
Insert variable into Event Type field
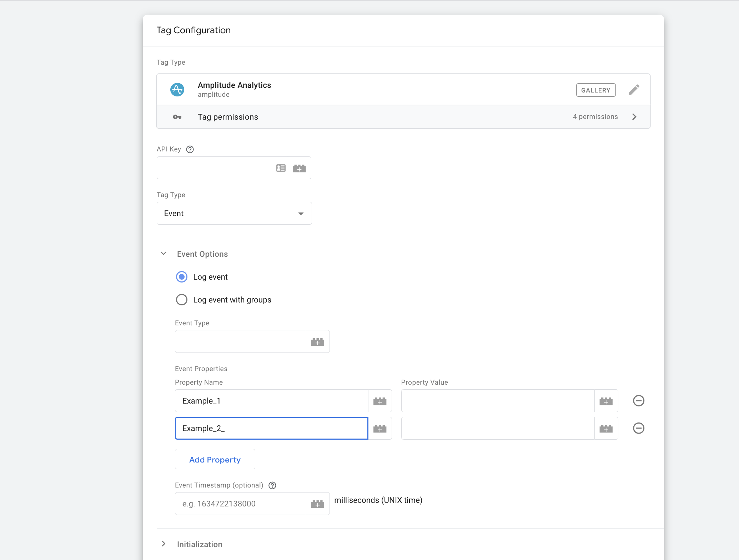[317, 342]
